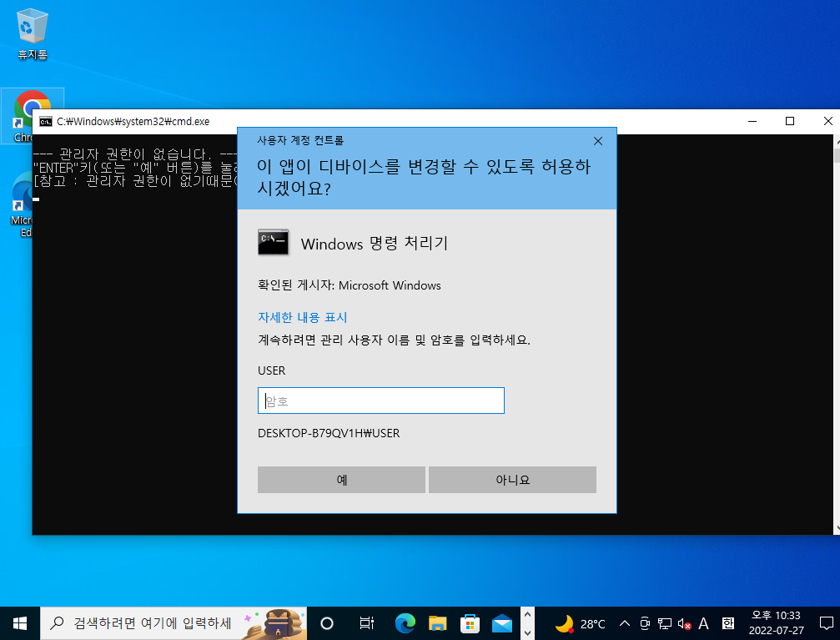The width and height of the screenshot is (840, 640).
Task: Click the taskbar row scroll up arrow
Action: click(527, 615)
